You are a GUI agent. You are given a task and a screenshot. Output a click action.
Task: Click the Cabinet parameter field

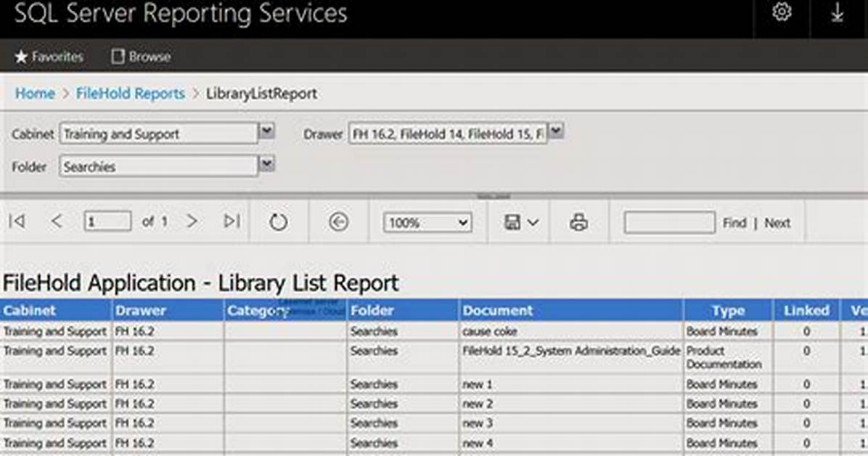pos(159,134)
